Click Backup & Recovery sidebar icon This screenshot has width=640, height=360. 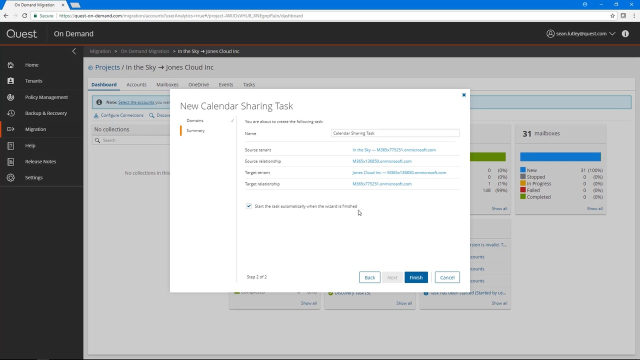[11, 113]
